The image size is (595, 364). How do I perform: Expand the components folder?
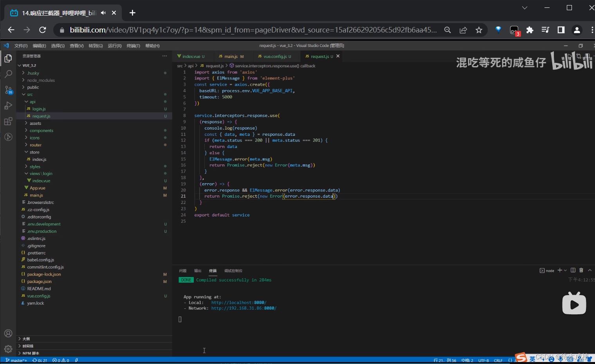[x=41, y=131]
